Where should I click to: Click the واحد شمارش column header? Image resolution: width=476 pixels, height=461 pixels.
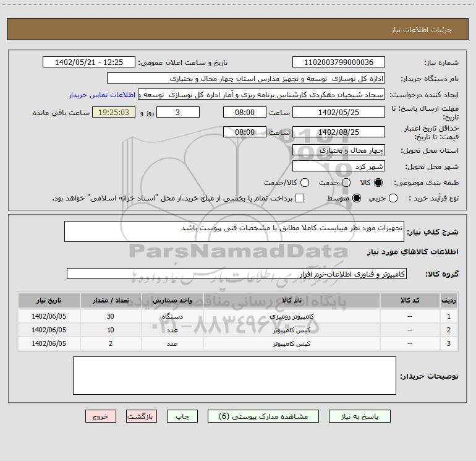tap(172, 300)
